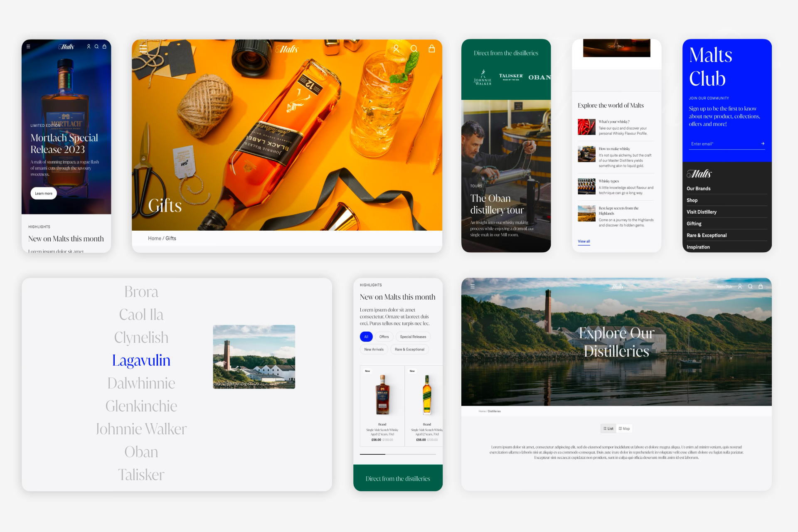Select the Special Releases filter chip

pyautogui.click(x=413, y=337)
